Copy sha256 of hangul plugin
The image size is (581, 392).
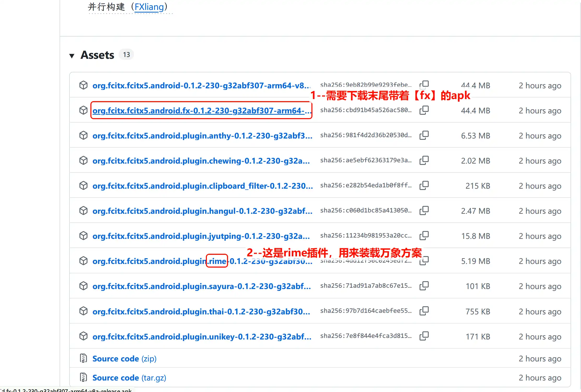tap(424, 211)
